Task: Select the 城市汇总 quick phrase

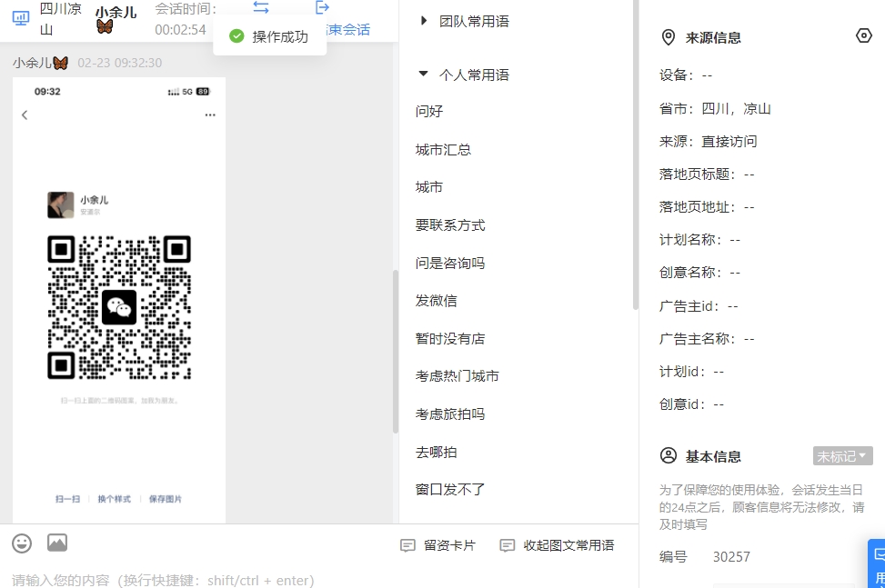Action: 443,149
